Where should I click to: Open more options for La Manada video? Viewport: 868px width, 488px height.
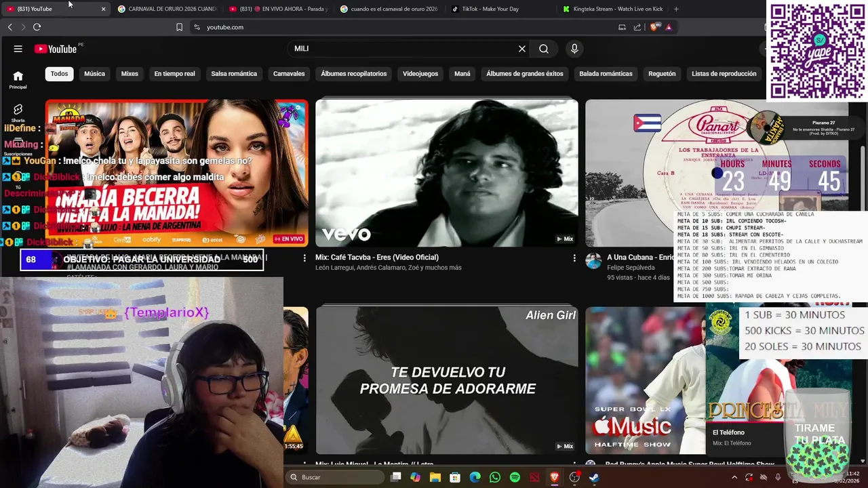[304, 258]
